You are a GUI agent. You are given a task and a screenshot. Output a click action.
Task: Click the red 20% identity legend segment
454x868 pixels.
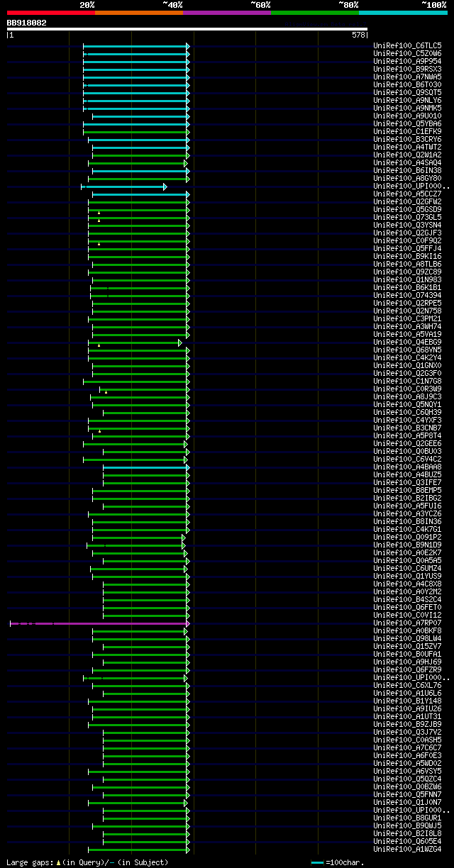point(50,13)
